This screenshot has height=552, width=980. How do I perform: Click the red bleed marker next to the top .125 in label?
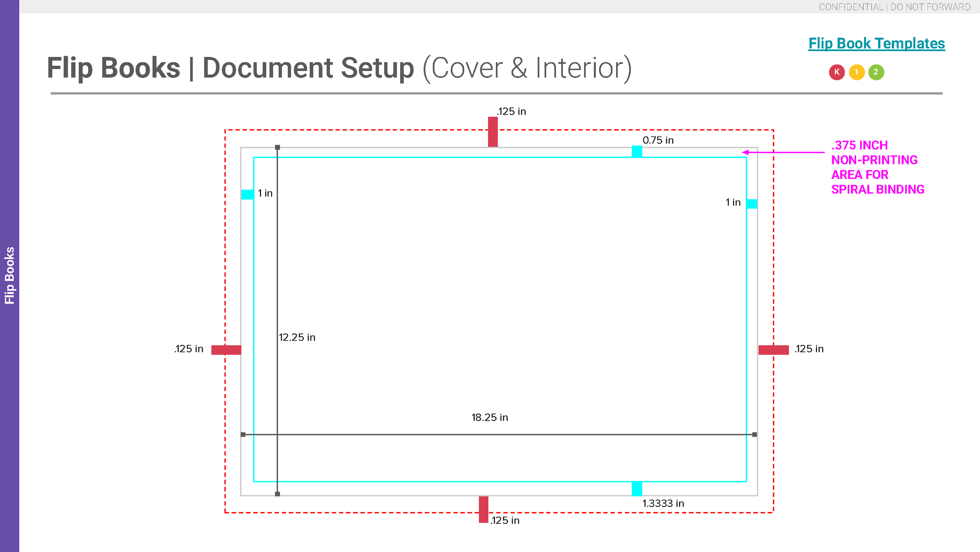click(493, 132)
